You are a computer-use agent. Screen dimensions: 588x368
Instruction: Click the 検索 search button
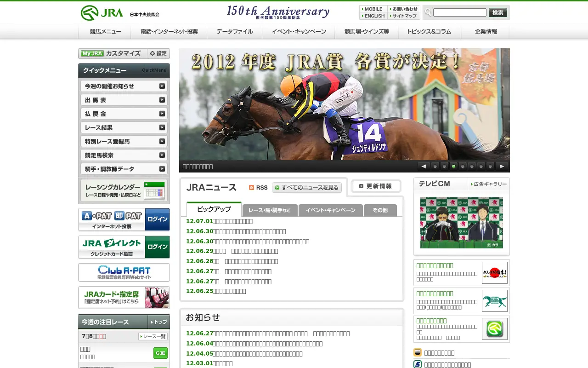[x=498, y=12]
